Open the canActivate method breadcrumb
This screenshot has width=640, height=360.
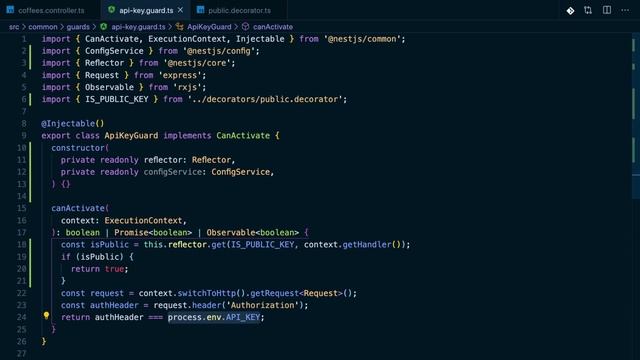[x=272, y=27]
